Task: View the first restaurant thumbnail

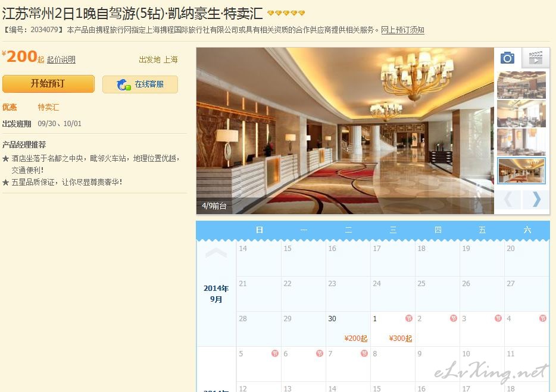Action: pyautogui.click(x=521, y=85)
